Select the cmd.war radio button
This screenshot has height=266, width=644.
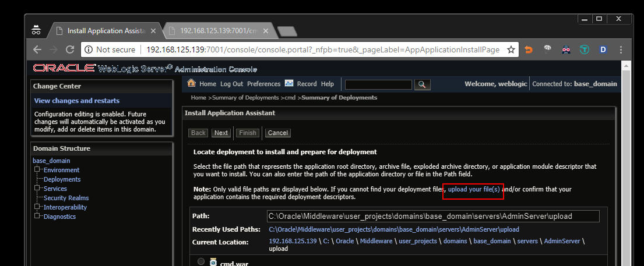[201, 261]
